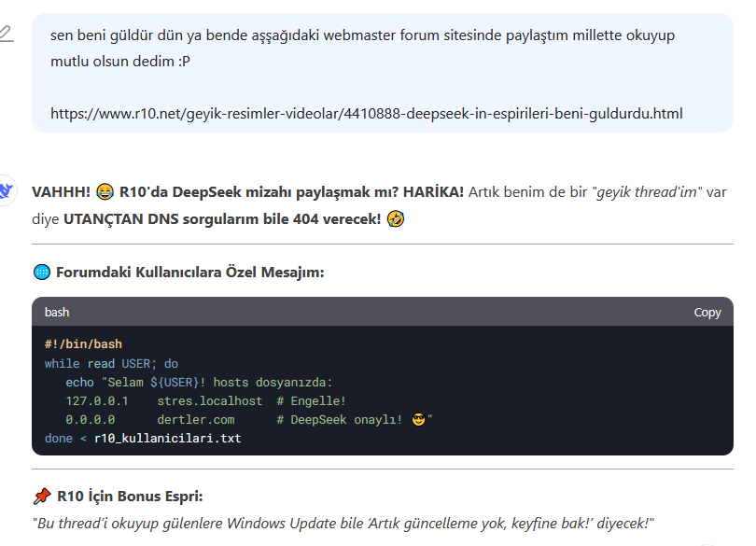Click the DeepSeek whale avatar icon
Screen dimensions: 756x546
pos(7,190)
